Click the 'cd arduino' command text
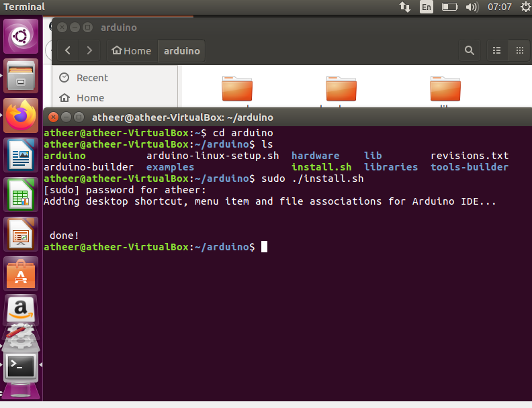532x408 pixels. tap(243, 133)
